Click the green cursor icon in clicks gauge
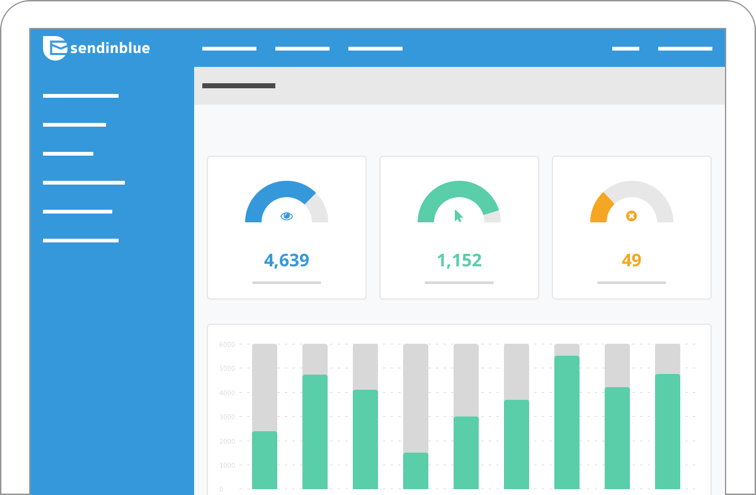The height and width of the screenshot is (495, 756). 459,216
